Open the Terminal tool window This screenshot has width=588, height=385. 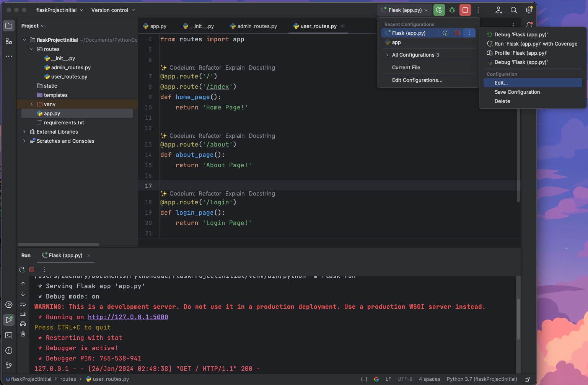(x=9, y=335)
